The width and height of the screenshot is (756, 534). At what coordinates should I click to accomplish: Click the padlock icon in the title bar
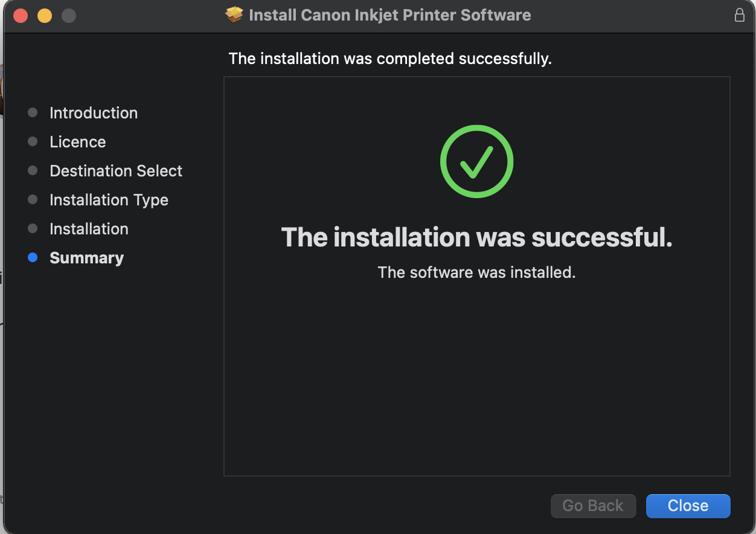(x=739, y=15)
